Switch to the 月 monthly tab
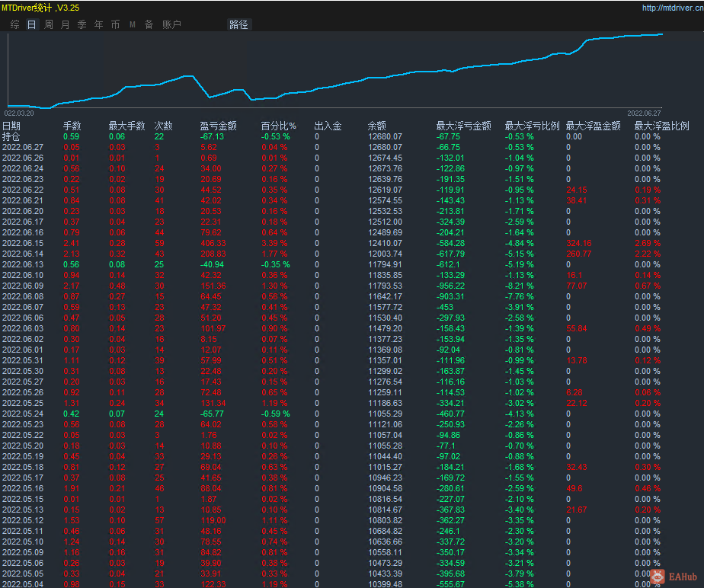704x588 pixels. pos(65,24)
